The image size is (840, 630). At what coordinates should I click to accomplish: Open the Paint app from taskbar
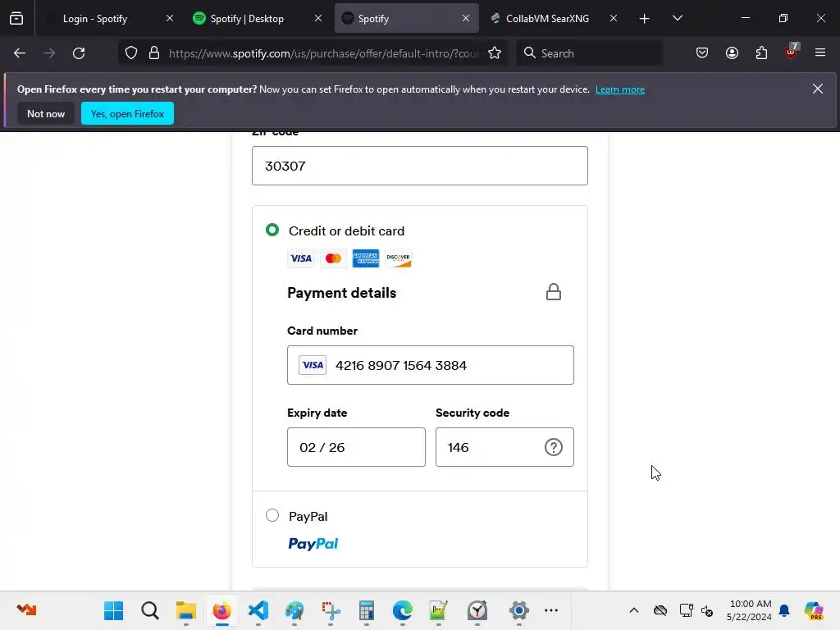click(x=294, y=610)
